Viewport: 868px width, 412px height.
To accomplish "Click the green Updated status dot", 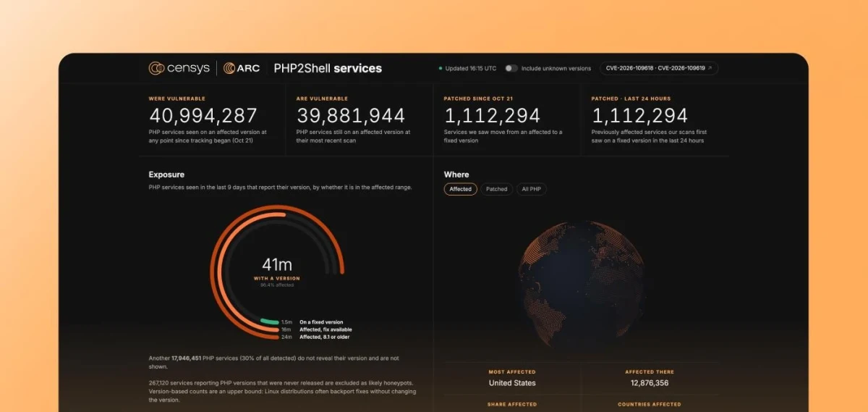I will pos(441,68).
